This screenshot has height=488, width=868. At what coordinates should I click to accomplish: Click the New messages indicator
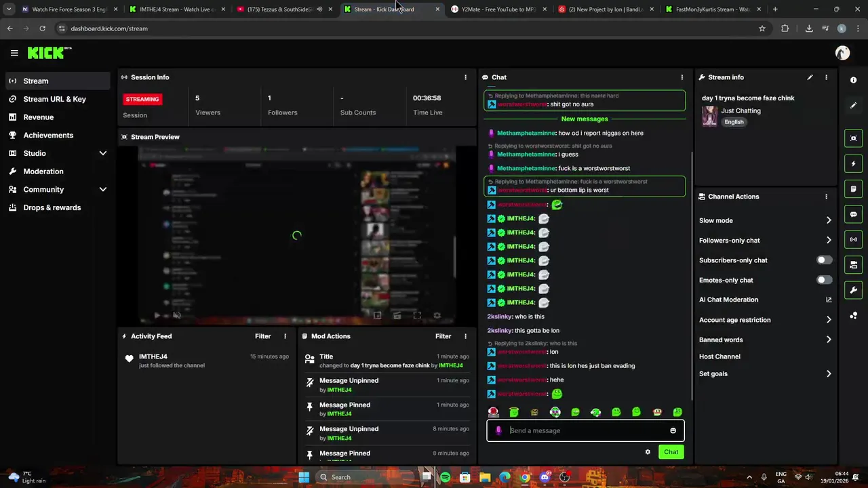coord(585,119)
